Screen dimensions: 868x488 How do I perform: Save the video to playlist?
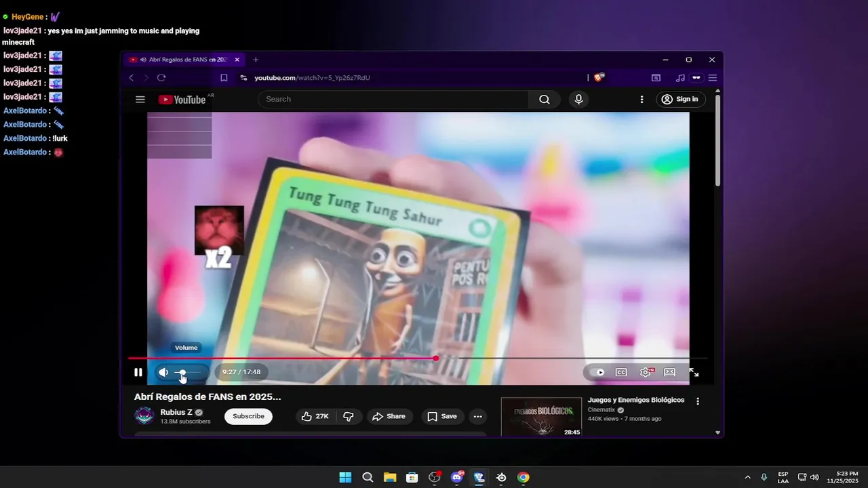pyautogui.click(x=442, y=416)
